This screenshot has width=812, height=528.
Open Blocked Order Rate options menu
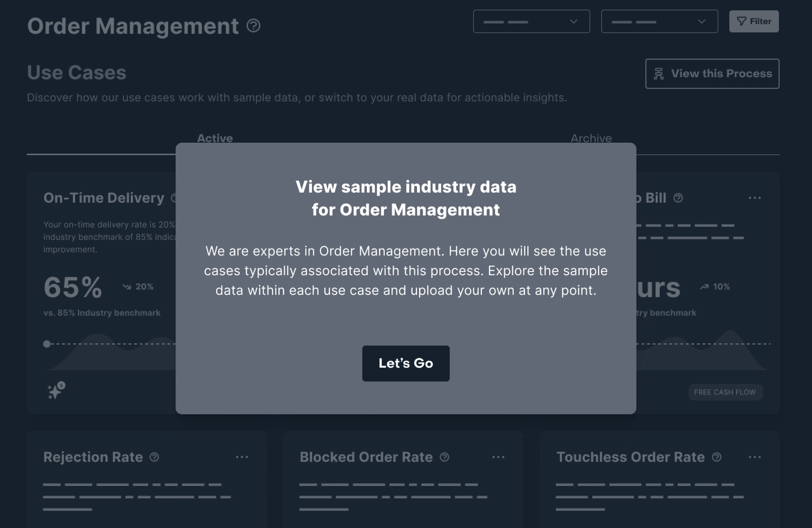point(498,457)
